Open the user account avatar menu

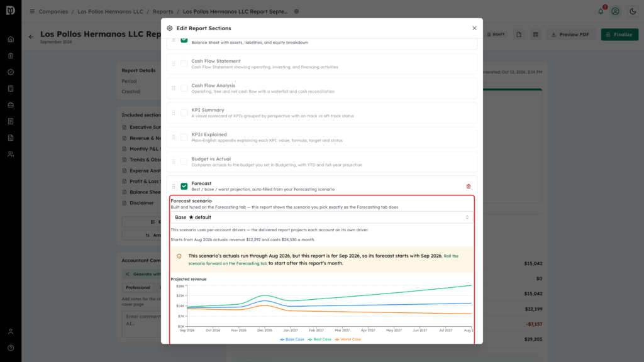(x=615, y=11)
